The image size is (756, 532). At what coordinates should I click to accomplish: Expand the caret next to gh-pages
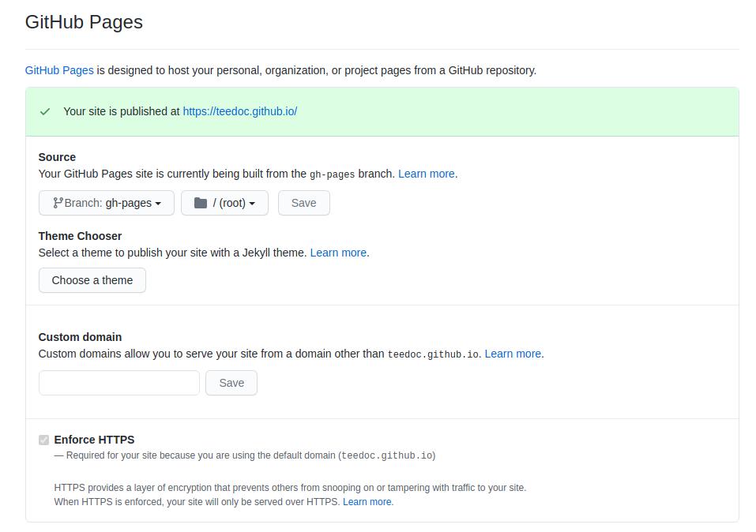(158, 204)
